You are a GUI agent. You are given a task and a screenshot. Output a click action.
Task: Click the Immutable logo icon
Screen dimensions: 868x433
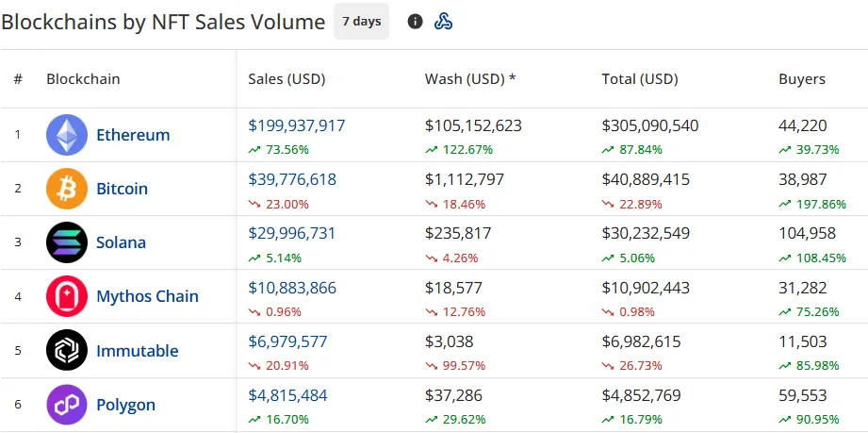click(67, 351)
